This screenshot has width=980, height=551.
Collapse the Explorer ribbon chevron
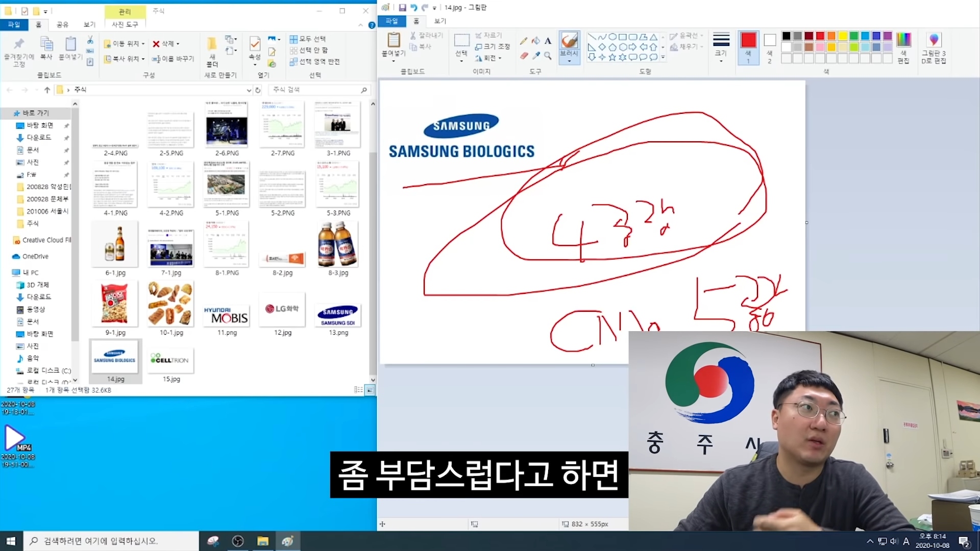[360, 24]
